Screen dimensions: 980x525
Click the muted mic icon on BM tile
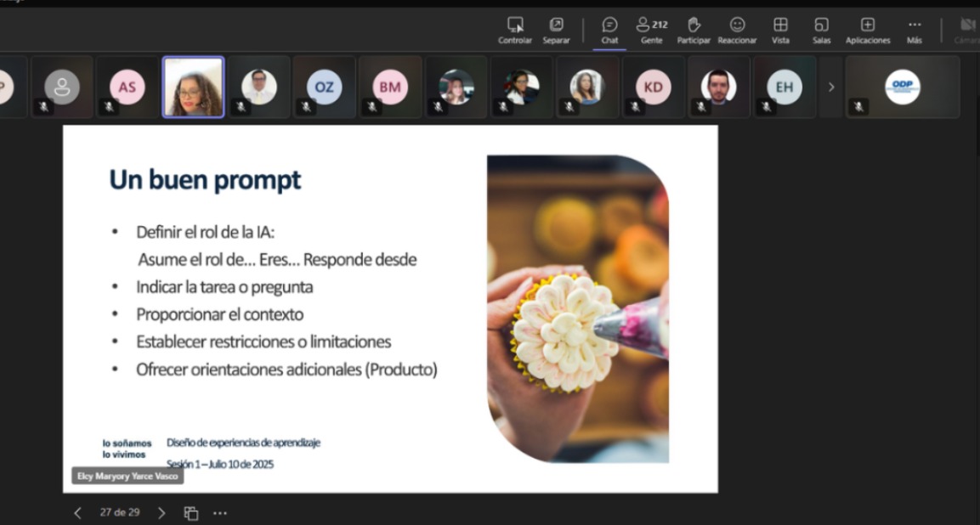click(x=372, y=107)
